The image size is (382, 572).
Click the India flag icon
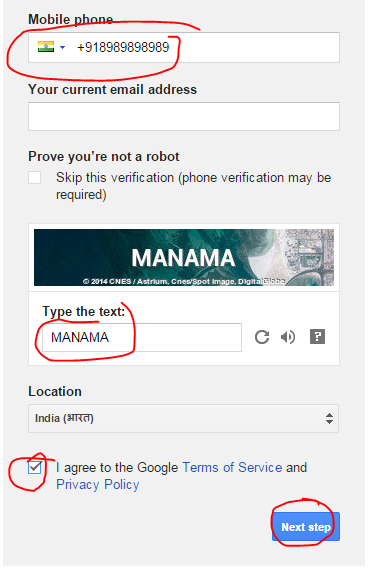point(46,47)
